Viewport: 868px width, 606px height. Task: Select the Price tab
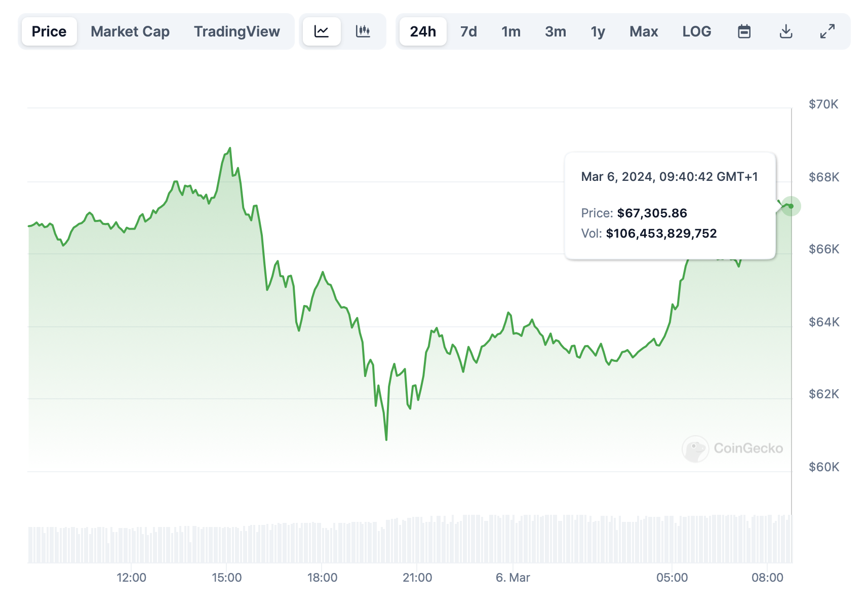click(49, 31)
